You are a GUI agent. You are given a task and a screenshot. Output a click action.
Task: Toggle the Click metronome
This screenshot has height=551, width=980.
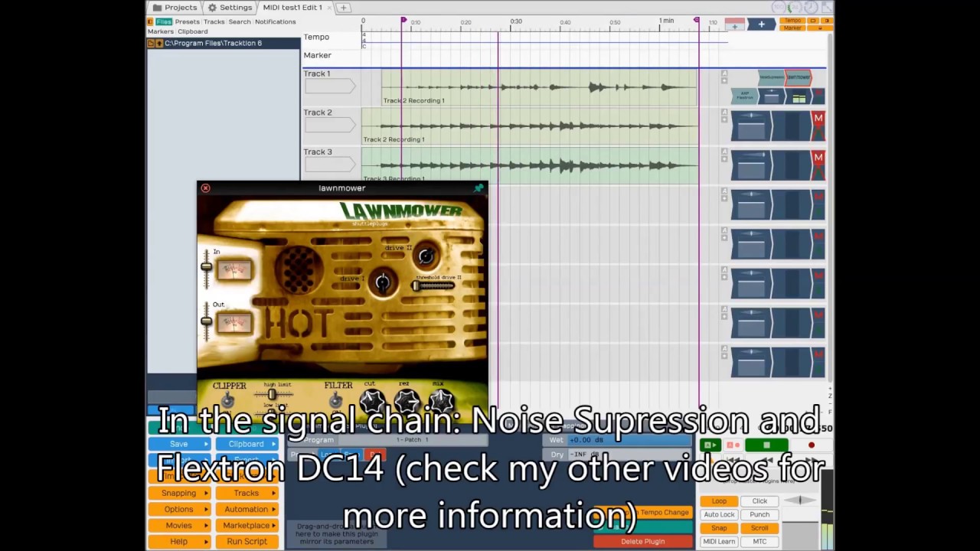pyautogui.click(x=759, y=501)
